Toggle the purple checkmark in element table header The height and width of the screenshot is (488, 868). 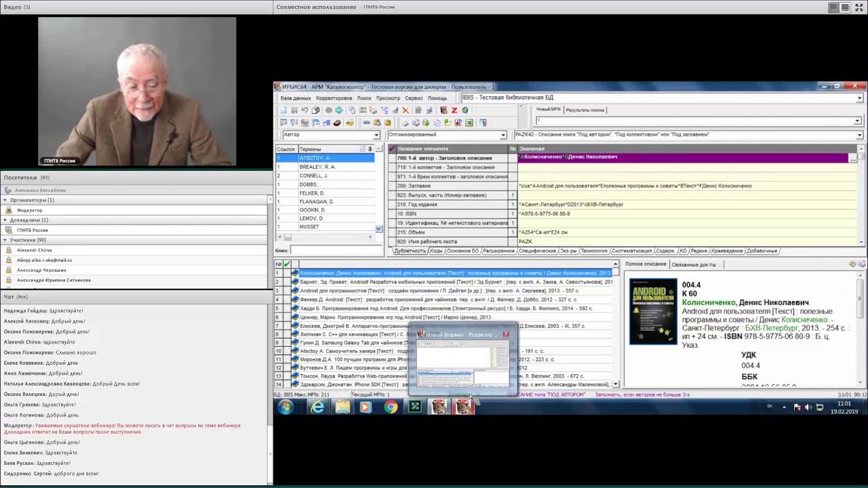(x=391, y=148)
